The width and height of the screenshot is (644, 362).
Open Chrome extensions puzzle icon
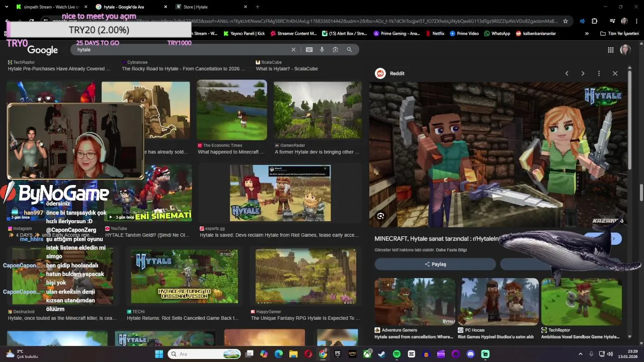(x=595, y=21)
